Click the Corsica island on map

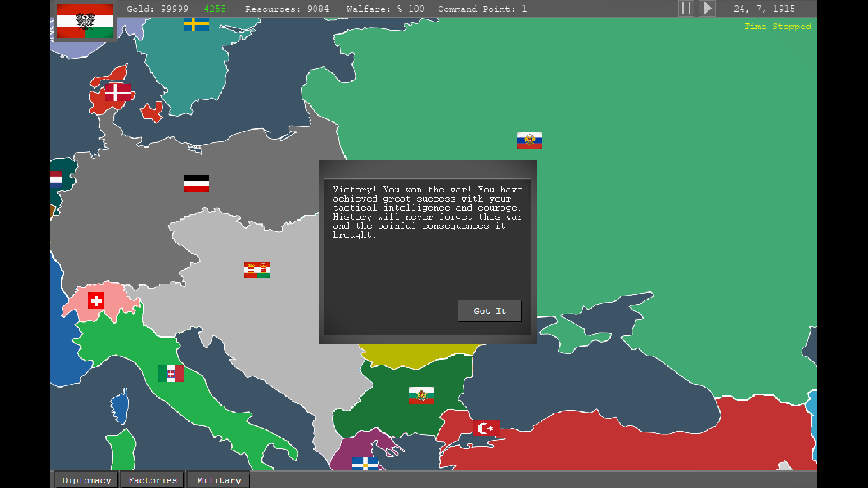[x=121, y=406]
